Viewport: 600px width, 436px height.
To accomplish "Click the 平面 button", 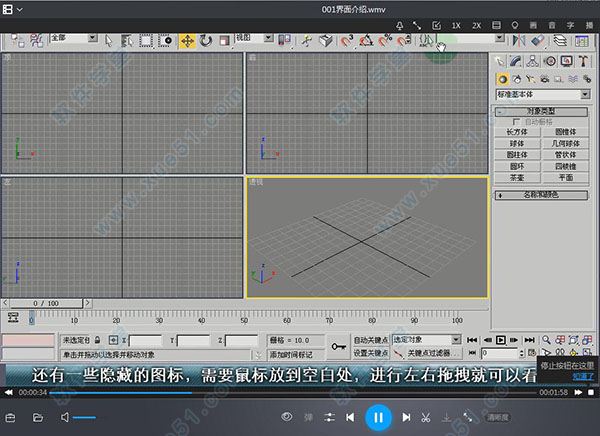I will [566, 178].
